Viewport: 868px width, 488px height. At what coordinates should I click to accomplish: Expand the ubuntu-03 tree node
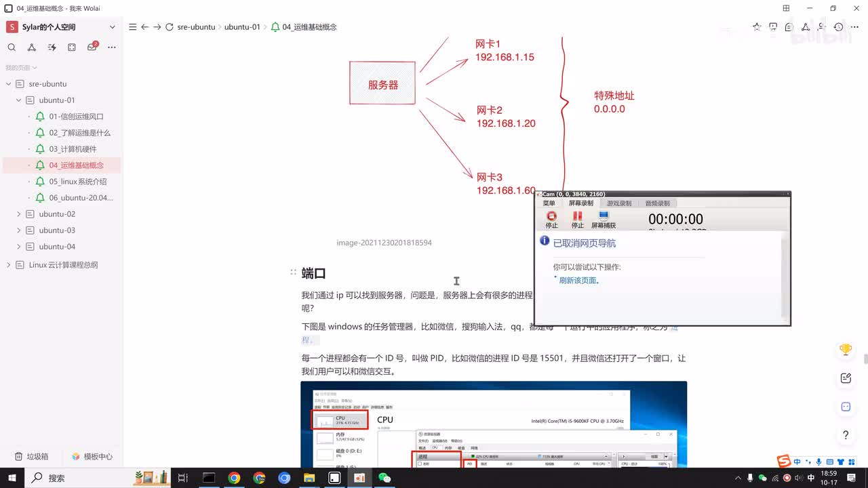(19, 230)
